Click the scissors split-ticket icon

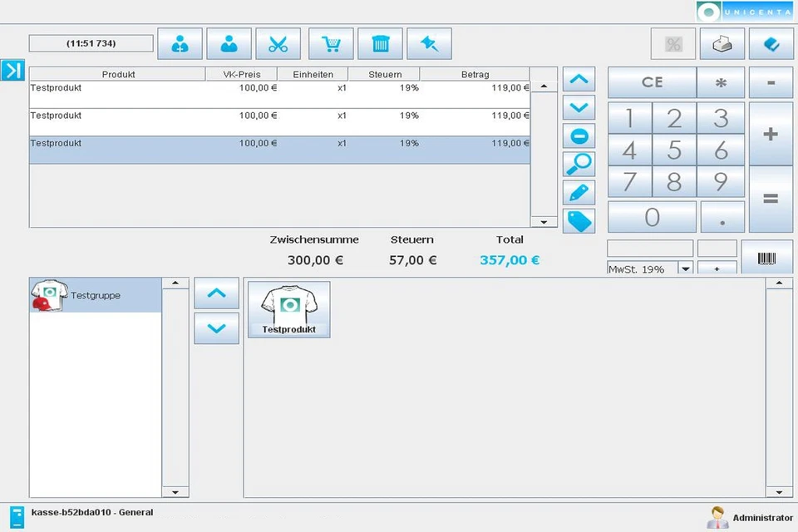point(278,44)
